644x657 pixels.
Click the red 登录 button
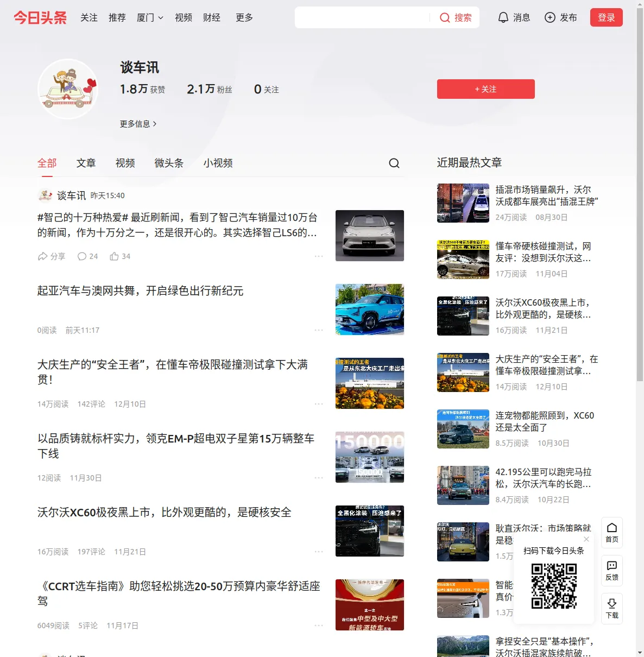[x=607, y=18]
